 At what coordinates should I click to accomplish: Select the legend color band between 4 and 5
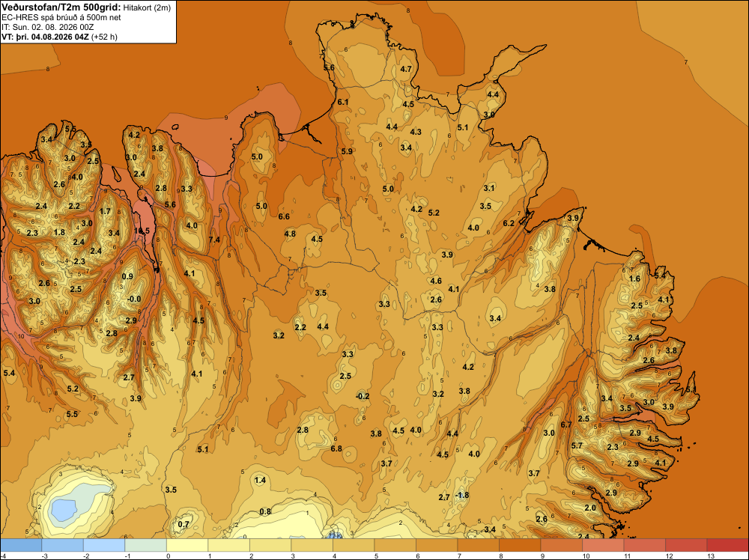354,545
